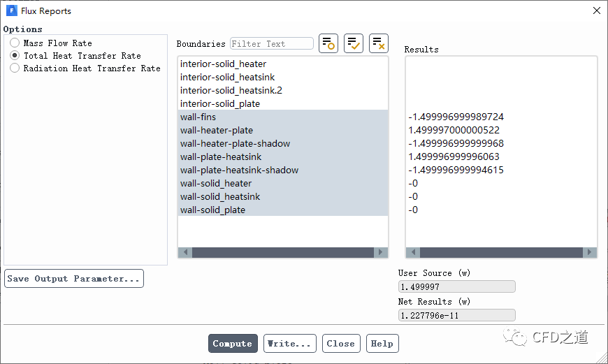This screenshot has width=608, height=364.
Task: Click Save Output Parameter... button
Action: [73, 279]
